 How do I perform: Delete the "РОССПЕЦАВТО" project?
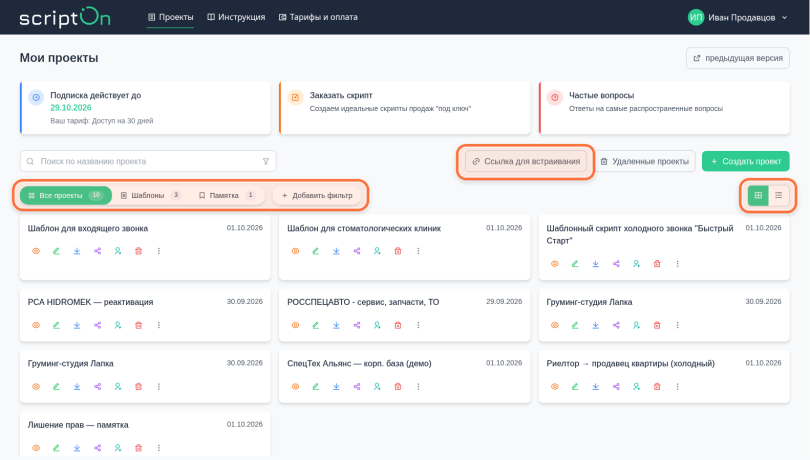click(398, 325)
